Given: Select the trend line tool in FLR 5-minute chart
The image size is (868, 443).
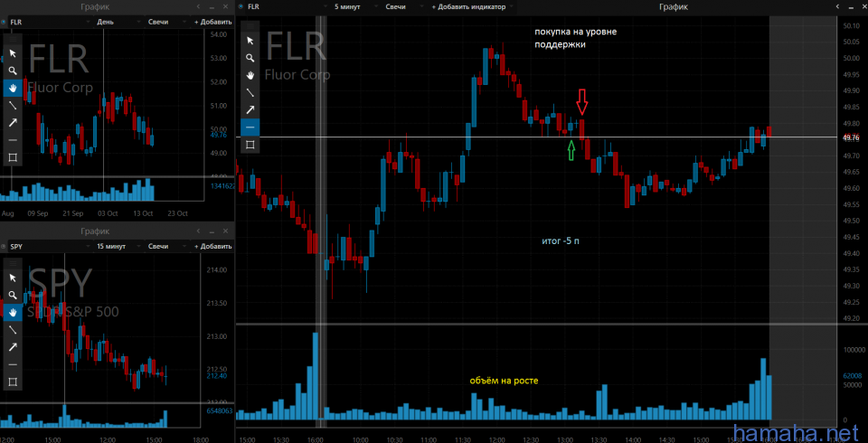Looking at the screenshot, I should tap(250, 92).
